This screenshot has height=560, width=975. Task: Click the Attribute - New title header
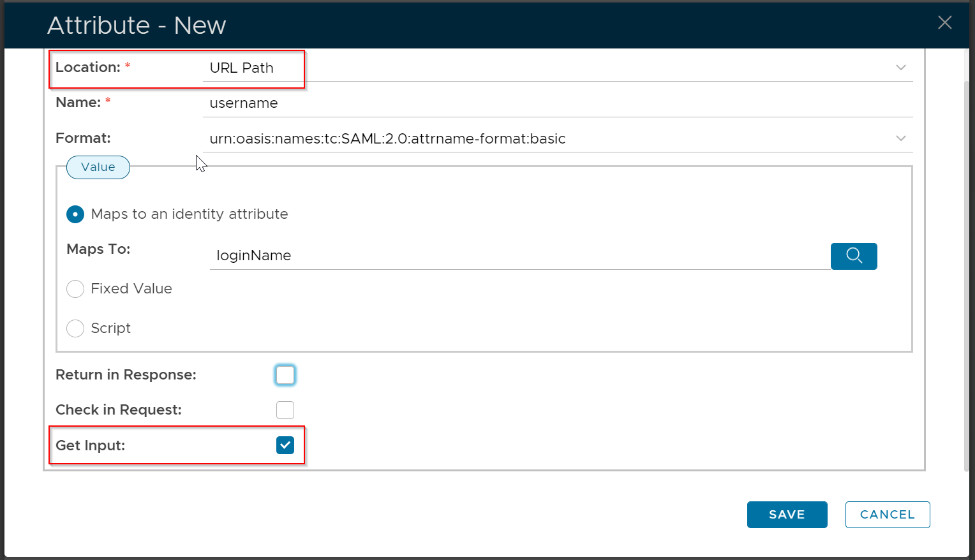click(137, 26)
